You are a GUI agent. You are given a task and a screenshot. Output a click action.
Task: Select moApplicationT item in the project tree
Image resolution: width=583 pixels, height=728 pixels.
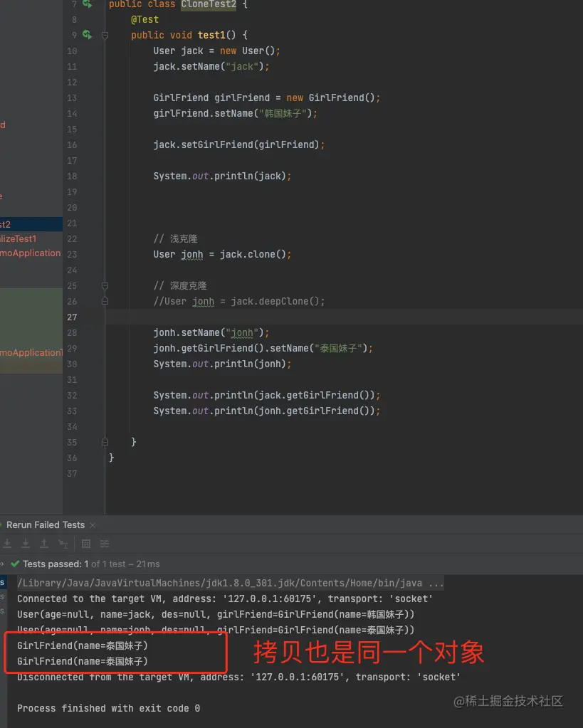point(31,352)
